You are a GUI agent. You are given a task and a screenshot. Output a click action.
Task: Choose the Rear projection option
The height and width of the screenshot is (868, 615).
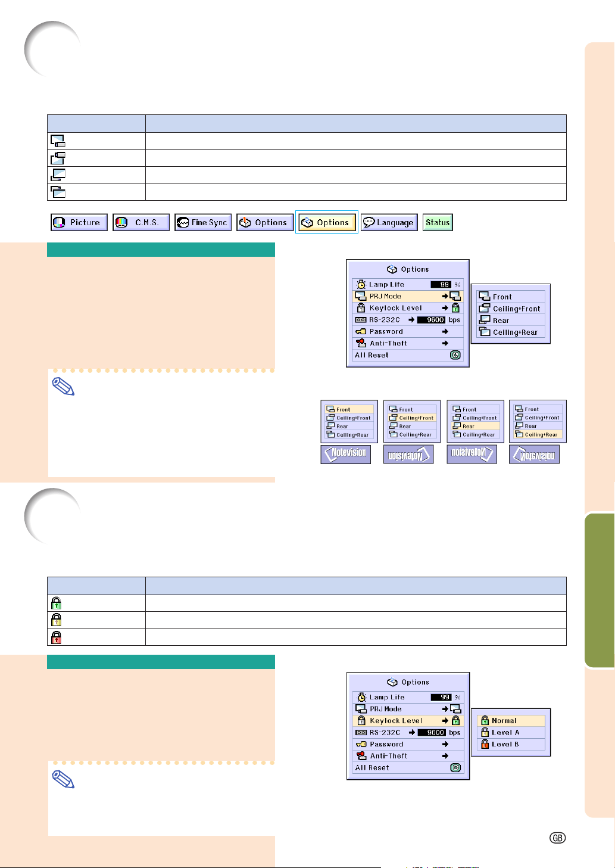(x=510, y=321)
